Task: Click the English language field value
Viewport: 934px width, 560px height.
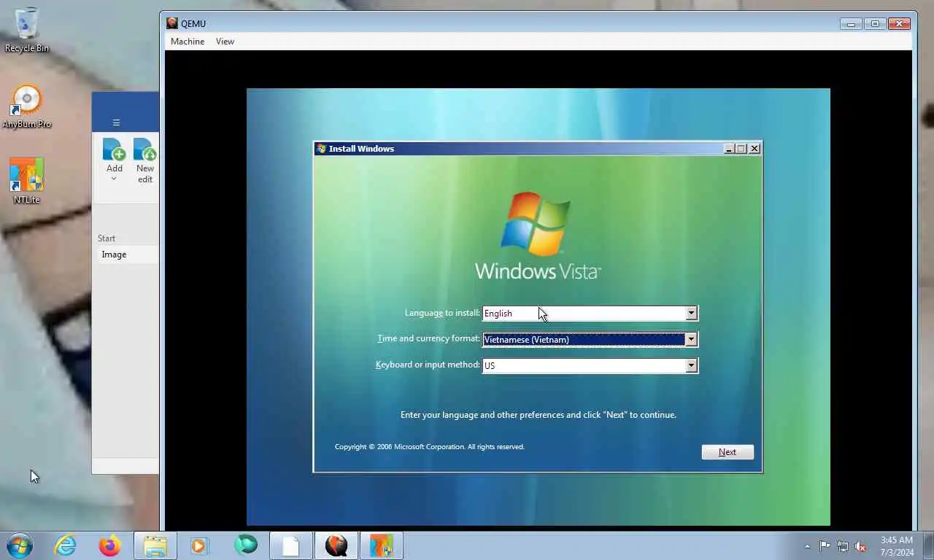Action: click(x=498, y=314)
